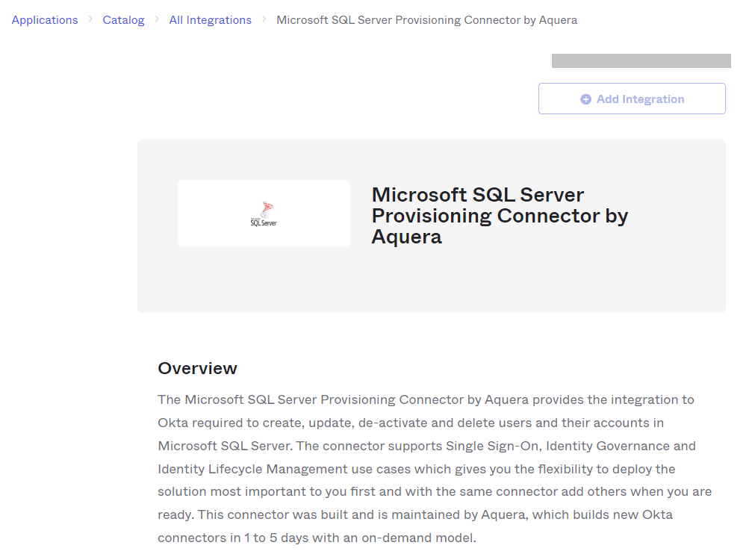Go to the Catalog breadcrumb
This screenshot has height=560, width=749.
coord(123,20)
